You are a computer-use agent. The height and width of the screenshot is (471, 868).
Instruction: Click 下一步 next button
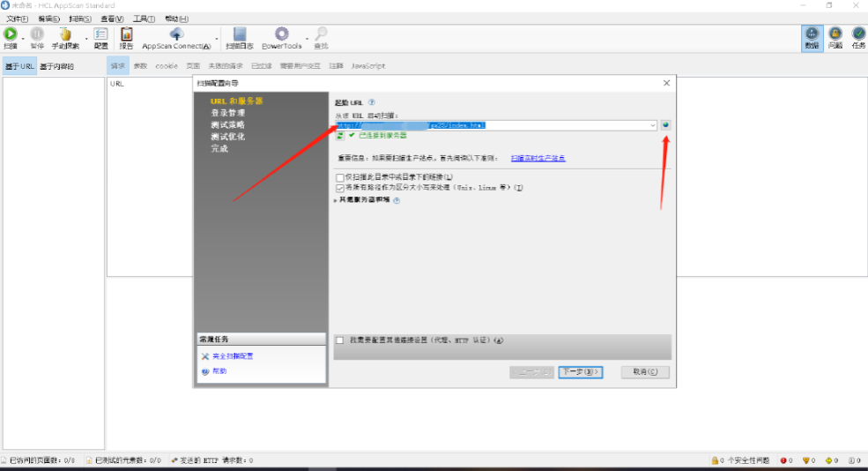click(x=580, y=372)
